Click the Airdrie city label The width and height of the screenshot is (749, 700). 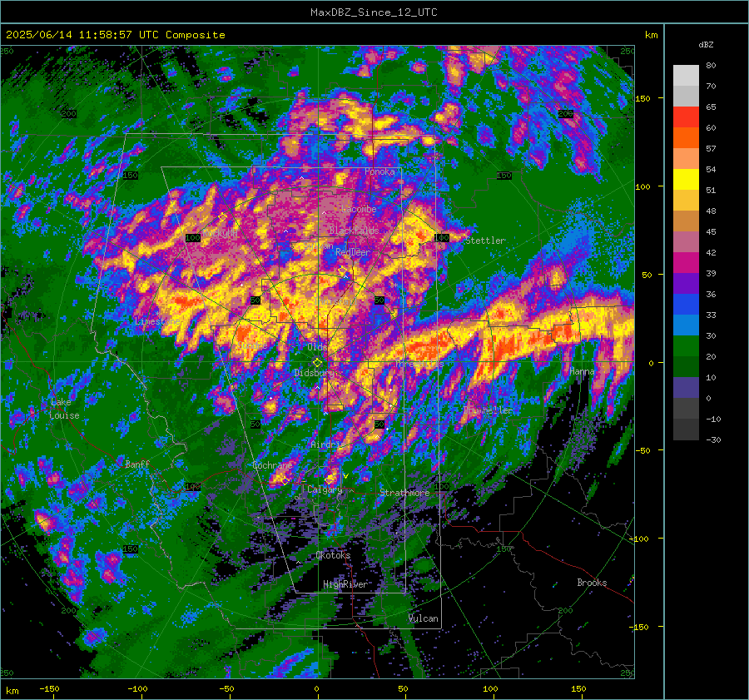[325, 444]
